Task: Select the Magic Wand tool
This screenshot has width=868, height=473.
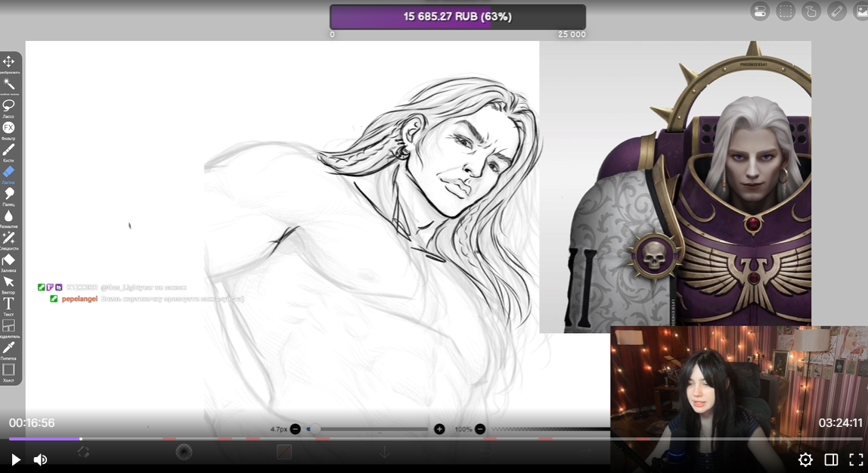Action: (9, 84)
